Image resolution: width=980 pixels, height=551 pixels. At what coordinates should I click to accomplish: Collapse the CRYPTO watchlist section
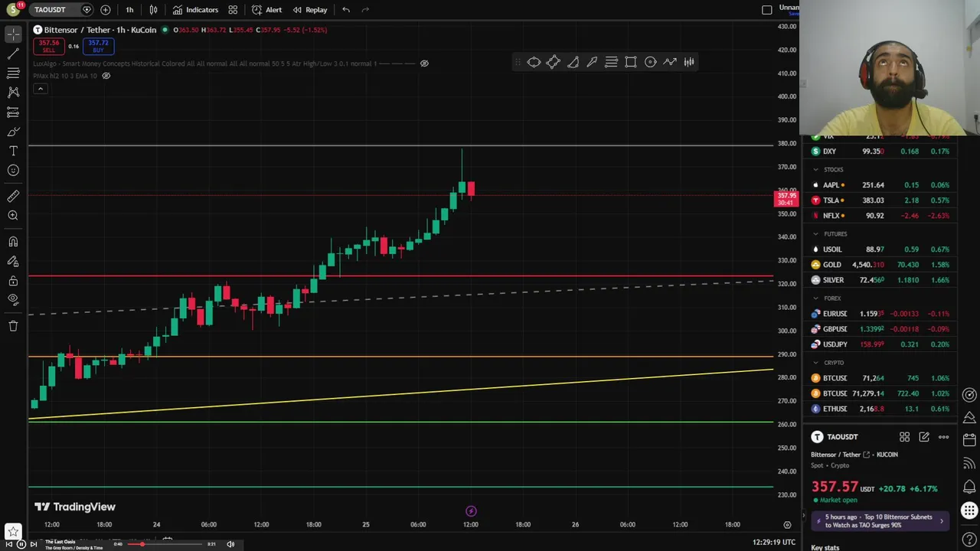point(816,363)
